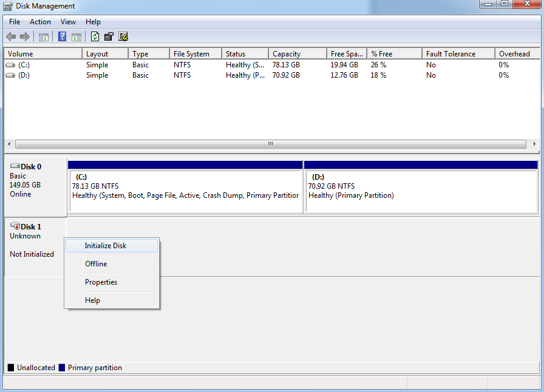The image size is (544, 392).
Task: Click the green Refresh toolbar icon
Action: click(95, 36)
